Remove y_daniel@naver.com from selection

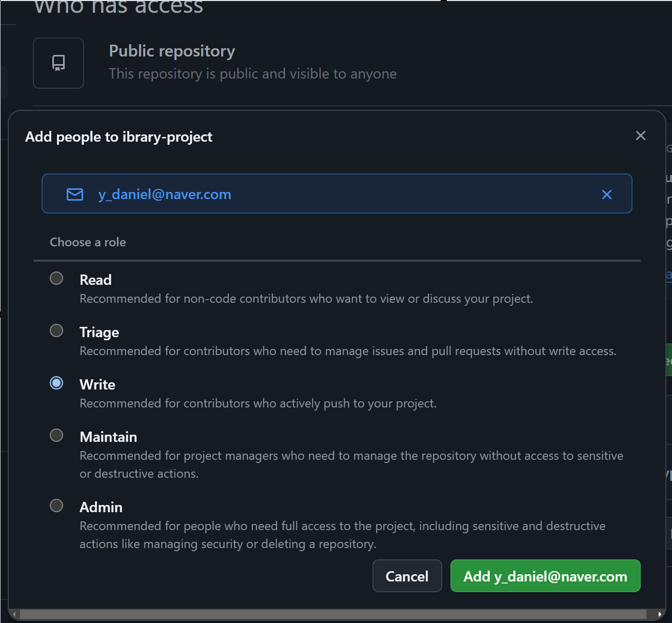pos(607,194)
